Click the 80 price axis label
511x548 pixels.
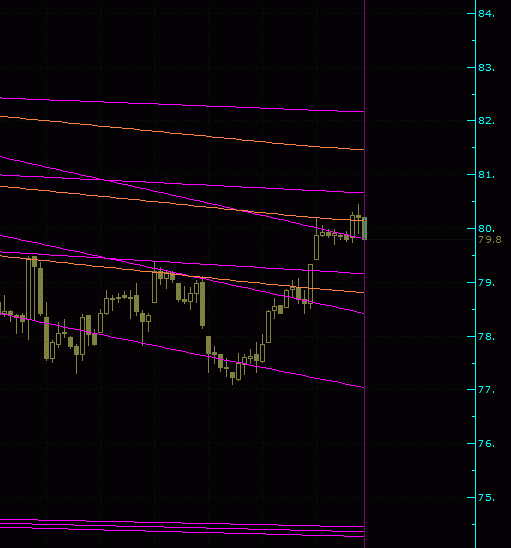pyautogui.click(x=487, y=229)
